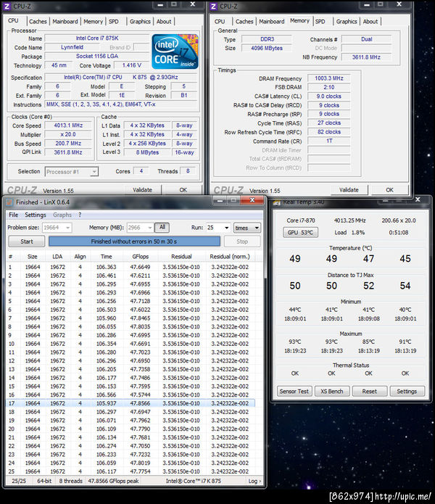Open Processor #1 selection dropdown
The image size is (435, 504).
[x=71, y=172]
